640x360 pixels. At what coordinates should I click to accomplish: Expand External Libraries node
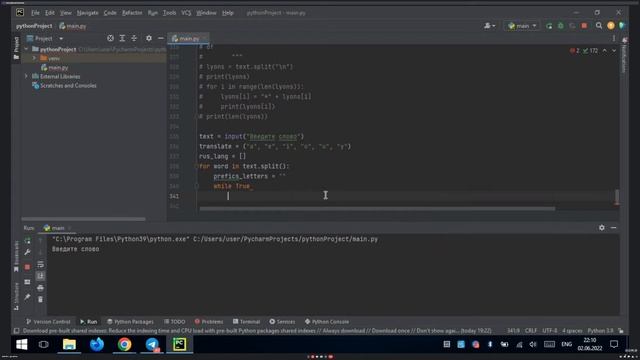(27, 76)
